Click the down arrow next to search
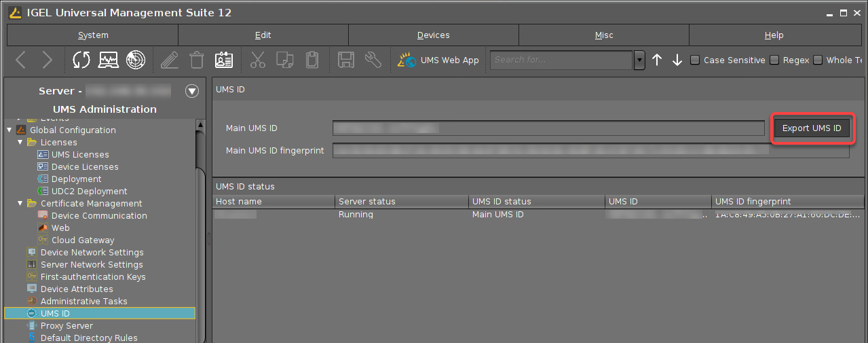Image resolution: width=868 pixels, height=343 pixels. pos(677,60)
